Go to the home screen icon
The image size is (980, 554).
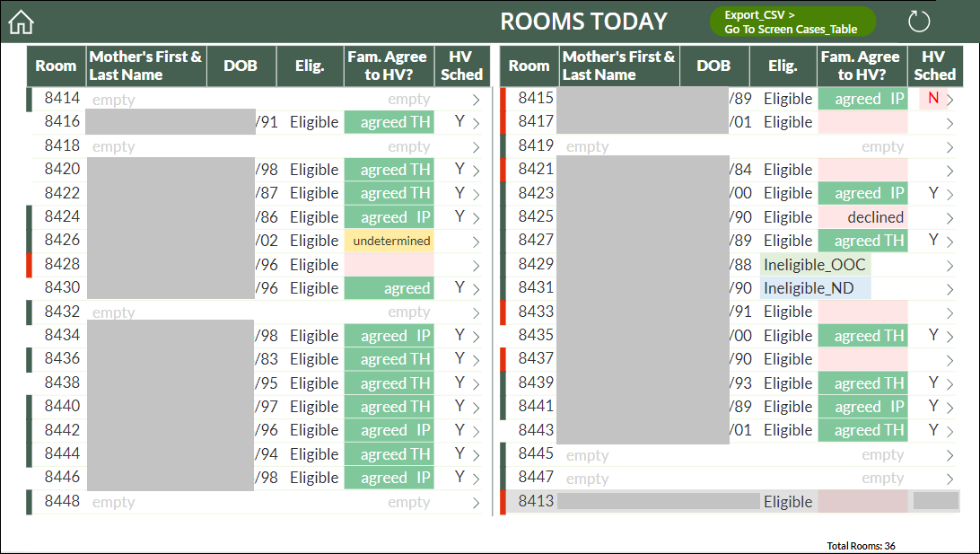point(21,22)
